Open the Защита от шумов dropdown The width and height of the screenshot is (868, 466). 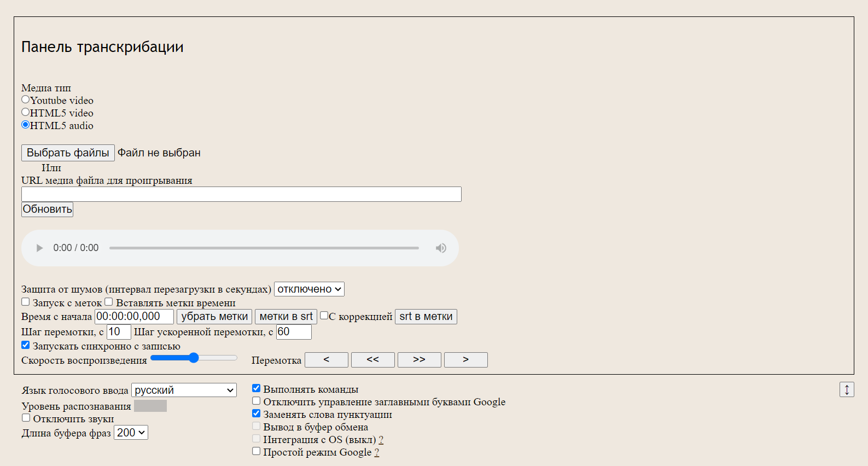309,289
